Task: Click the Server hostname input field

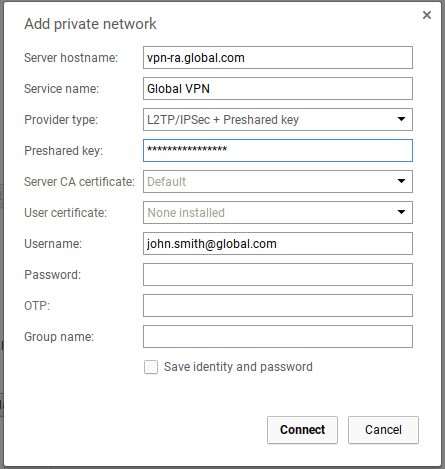Action: point(278,58)
